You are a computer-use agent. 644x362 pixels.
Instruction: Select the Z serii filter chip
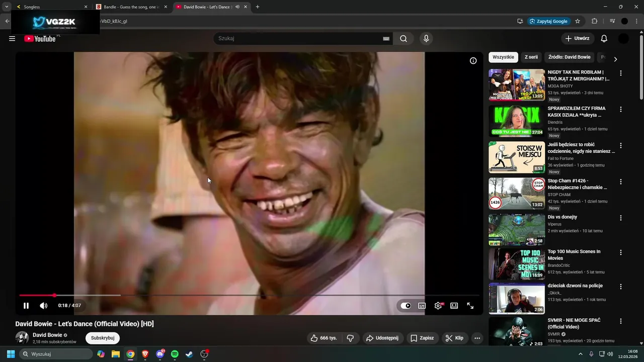click(x=531, y=57)
